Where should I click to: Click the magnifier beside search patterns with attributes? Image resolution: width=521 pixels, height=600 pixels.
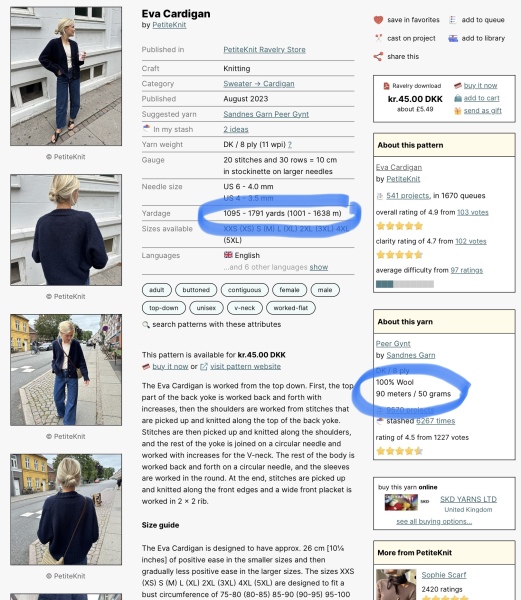pos(146,324)
